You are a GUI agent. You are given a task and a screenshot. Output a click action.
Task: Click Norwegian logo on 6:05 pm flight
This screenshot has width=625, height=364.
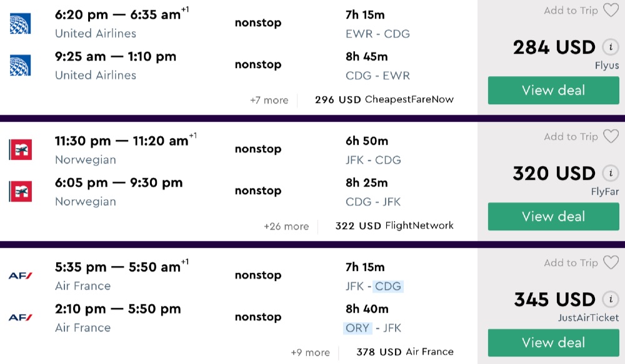21,192
